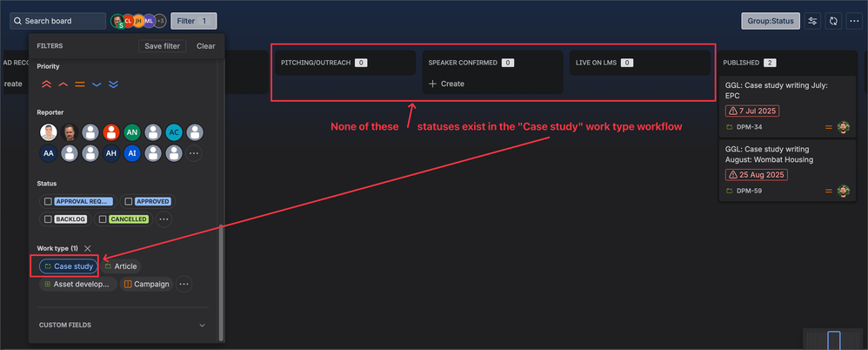Select the Medium priority orange equals icon
The image size is (868, 350).
[80, 84]
